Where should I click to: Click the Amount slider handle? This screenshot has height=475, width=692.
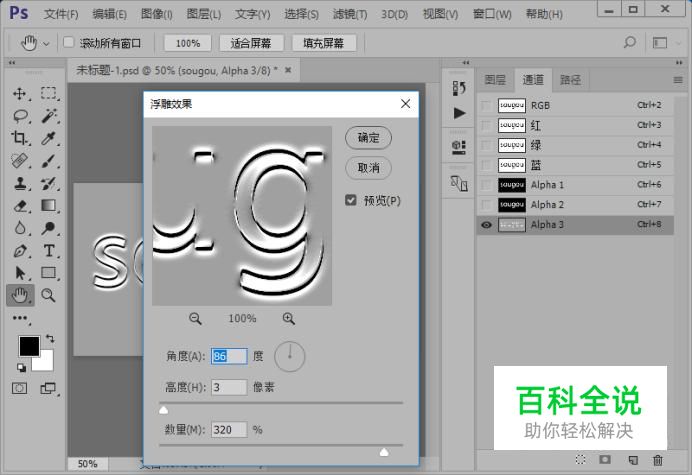click(384, 452)
